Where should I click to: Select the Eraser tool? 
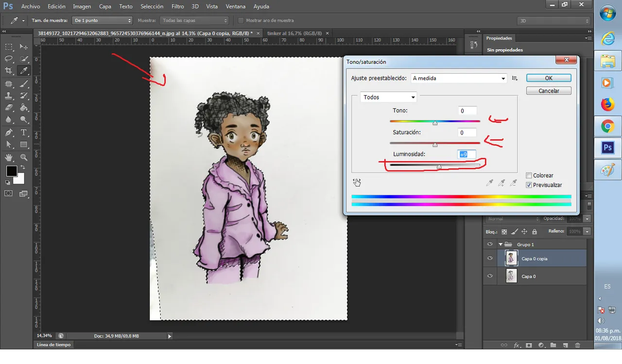pyautogui.click(x=9, y=108)
